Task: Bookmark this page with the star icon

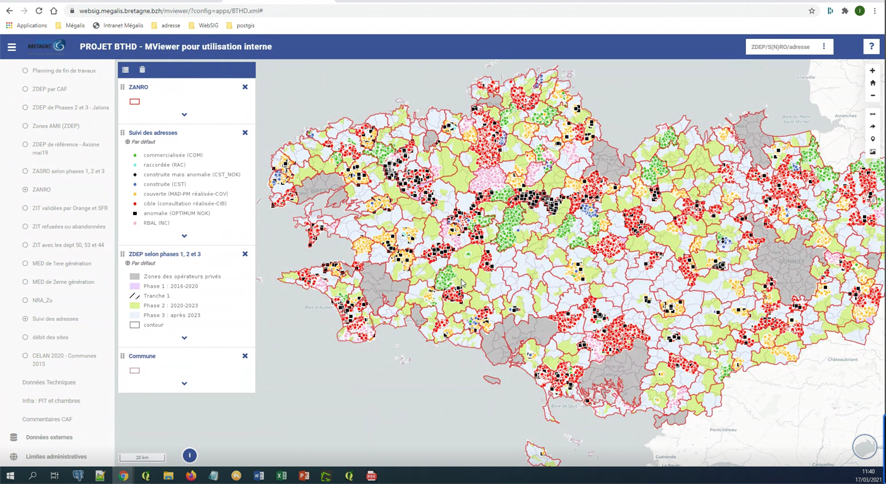Action: point(812,11)
